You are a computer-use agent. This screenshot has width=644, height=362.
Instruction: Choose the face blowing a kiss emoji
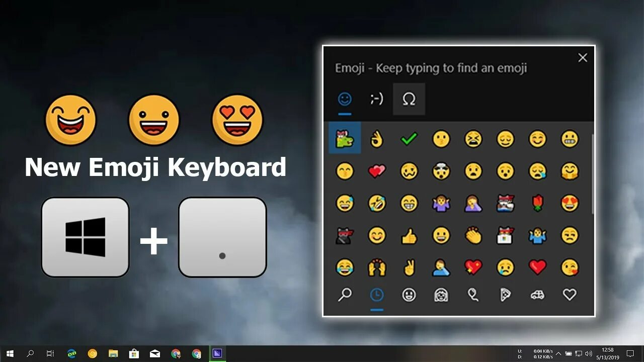(570, 267)
